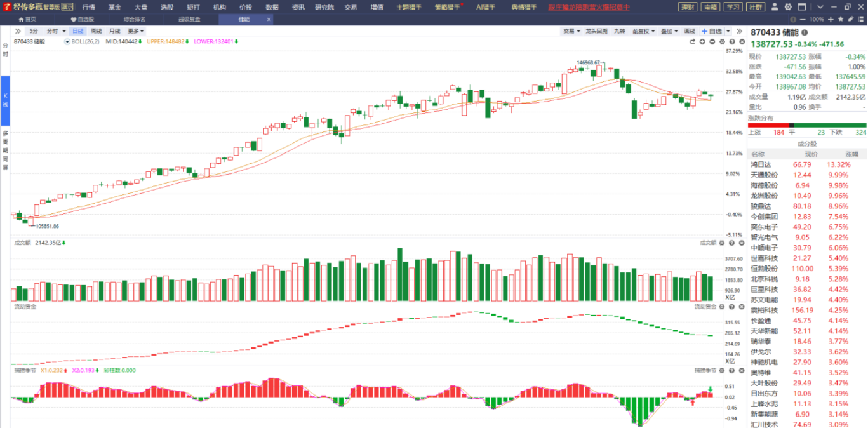Open the BOLL indicator selector dropdown
The width and height of the screenshot is (868, 428).
67,41
